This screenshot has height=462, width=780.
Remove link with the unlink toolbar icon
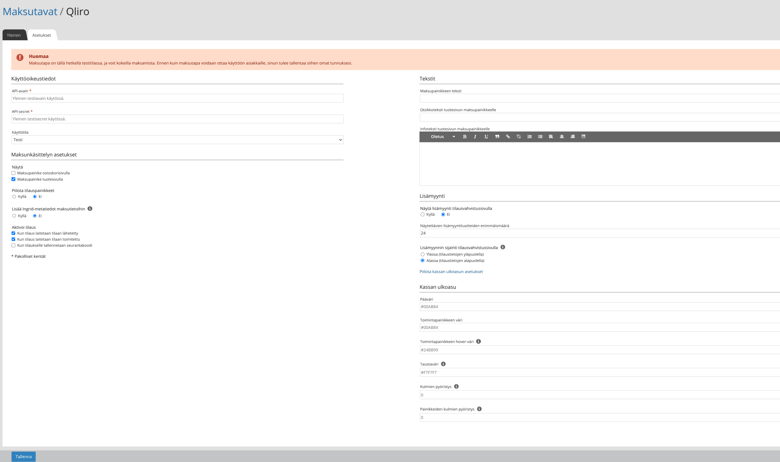[518, 137]
